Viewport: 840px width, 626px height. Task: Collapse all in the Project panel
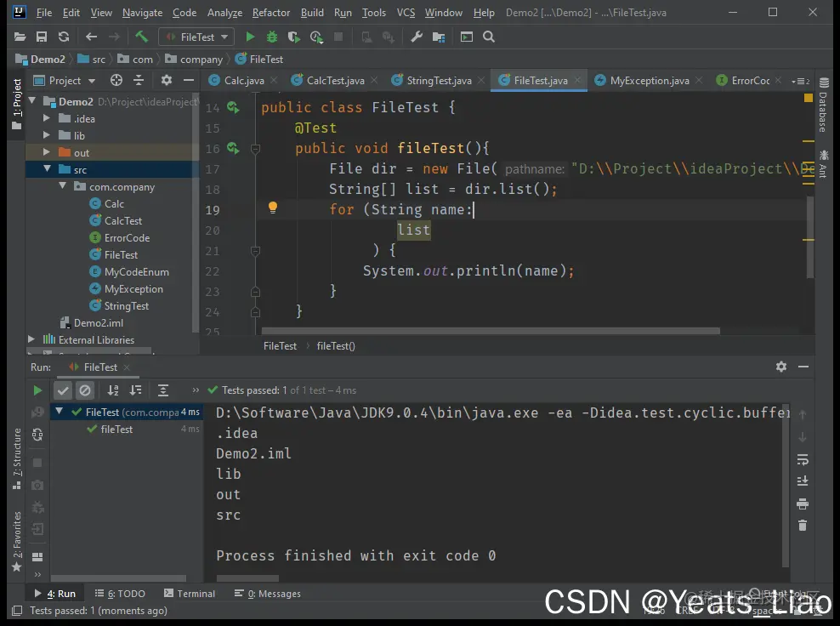(x=139, y=81)
